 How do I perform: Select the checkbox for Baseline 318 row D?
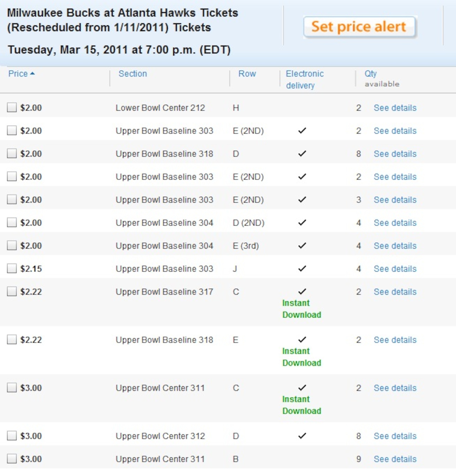point(12,153)
